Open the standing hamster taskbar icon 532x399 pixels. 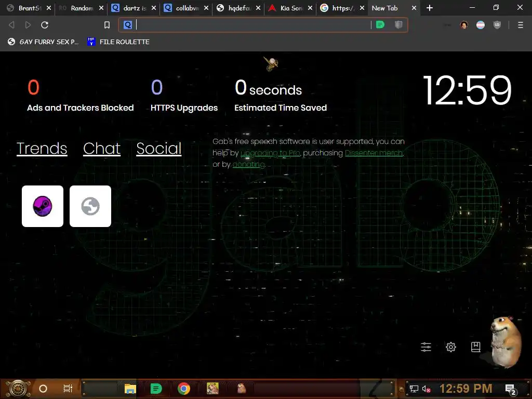241,389
